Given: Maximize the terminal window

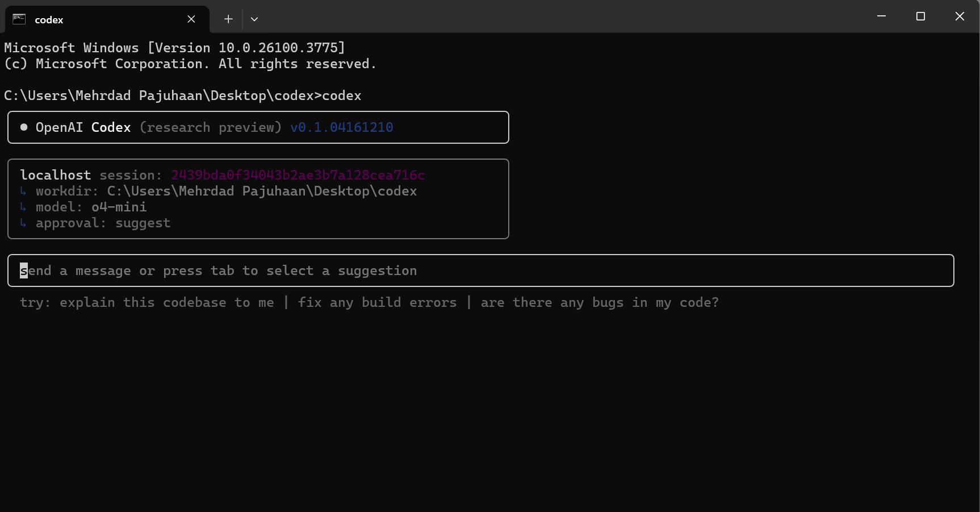Looking at the screenshot, I should coord(920,16).
